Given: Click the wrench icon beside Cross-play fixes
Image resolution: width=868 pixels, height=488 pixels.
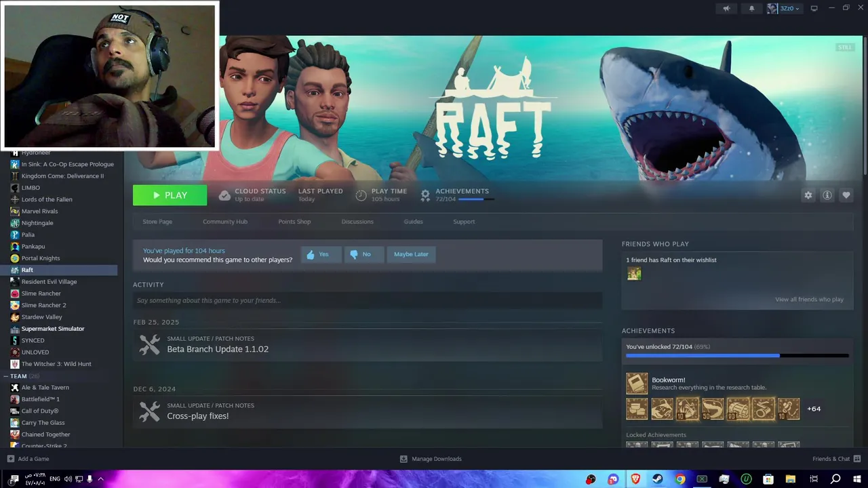Looking at the screenshot, I should (149, 411).
